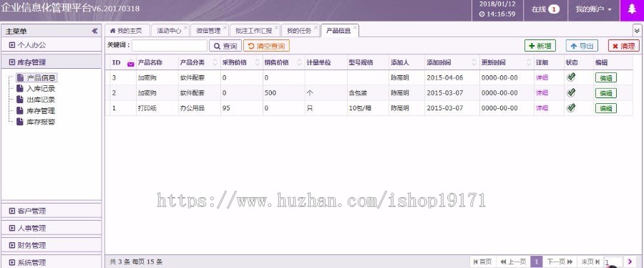Click the 办公用品 category cell
This screenshot has width=644, height=268.
click(x=199, y=108)
